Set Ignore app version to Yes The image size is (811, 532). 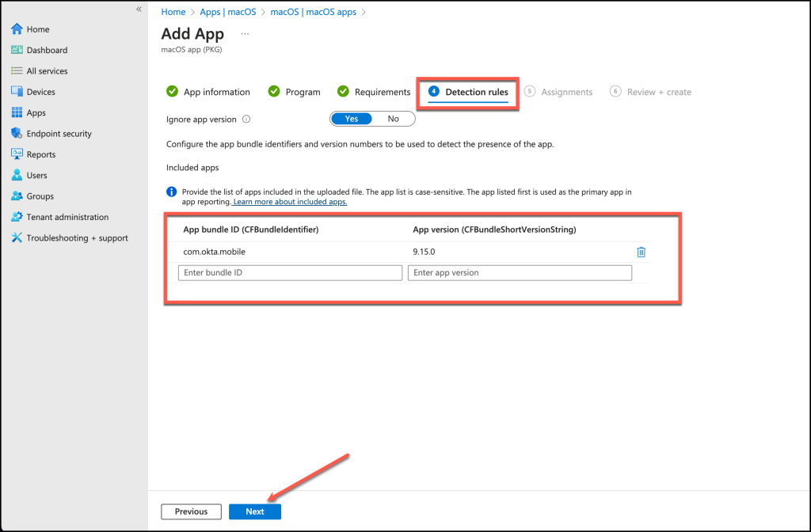[x=352, y=119]
